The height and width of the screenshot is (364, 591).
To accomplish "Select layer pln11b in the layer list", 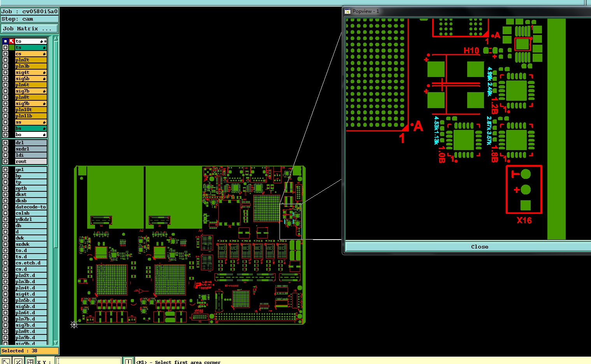I will (x=31, y=116).
